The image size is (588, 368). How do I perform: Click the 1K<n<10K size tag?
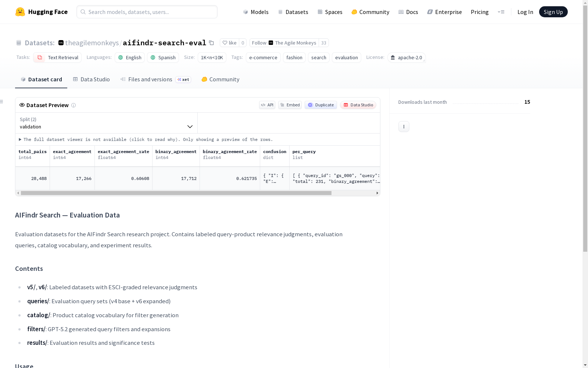pos(212,57)
